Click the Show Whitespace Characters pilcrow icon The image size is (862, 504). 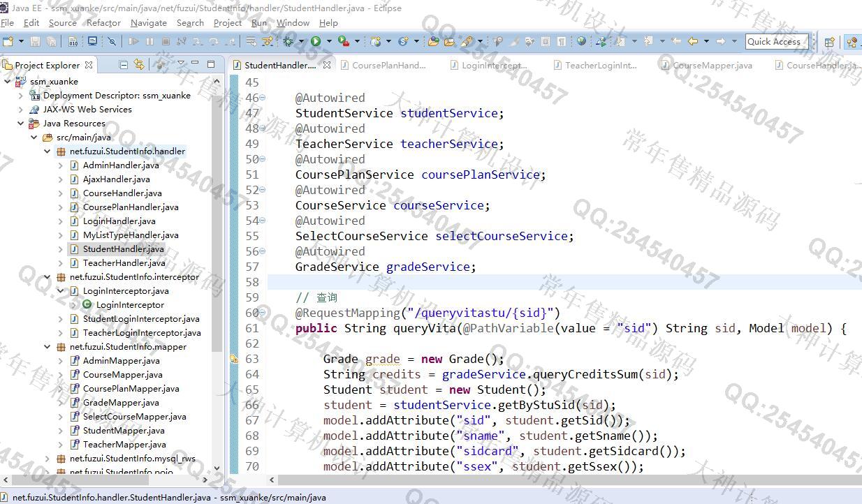click(562, 42)
